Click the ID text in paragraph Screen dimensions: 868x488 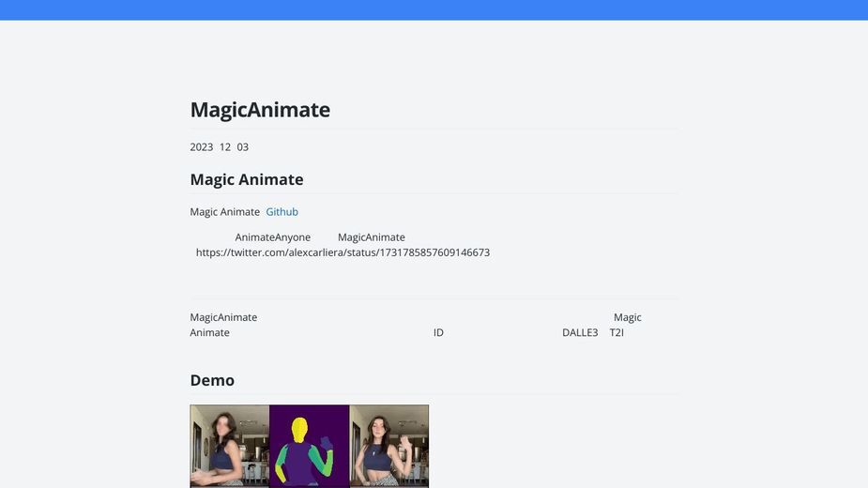coord(438,332)
